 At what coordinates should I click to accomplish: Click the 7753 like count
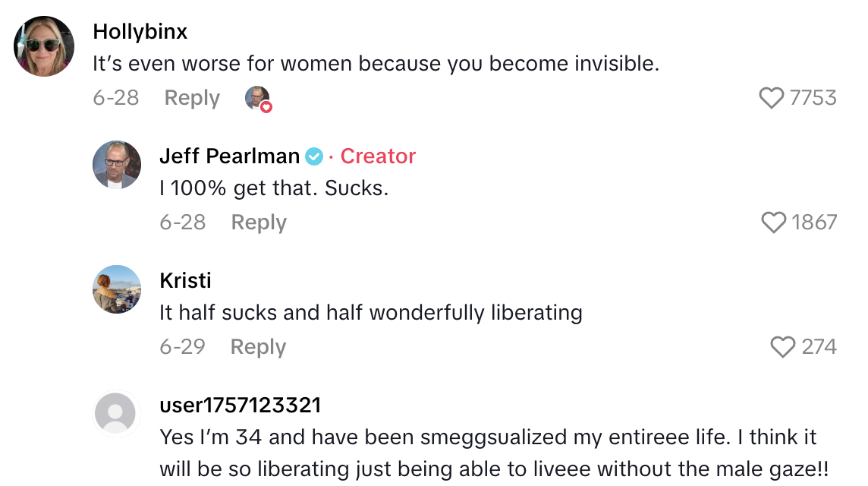pyautogui.click(x=813, y=98)
